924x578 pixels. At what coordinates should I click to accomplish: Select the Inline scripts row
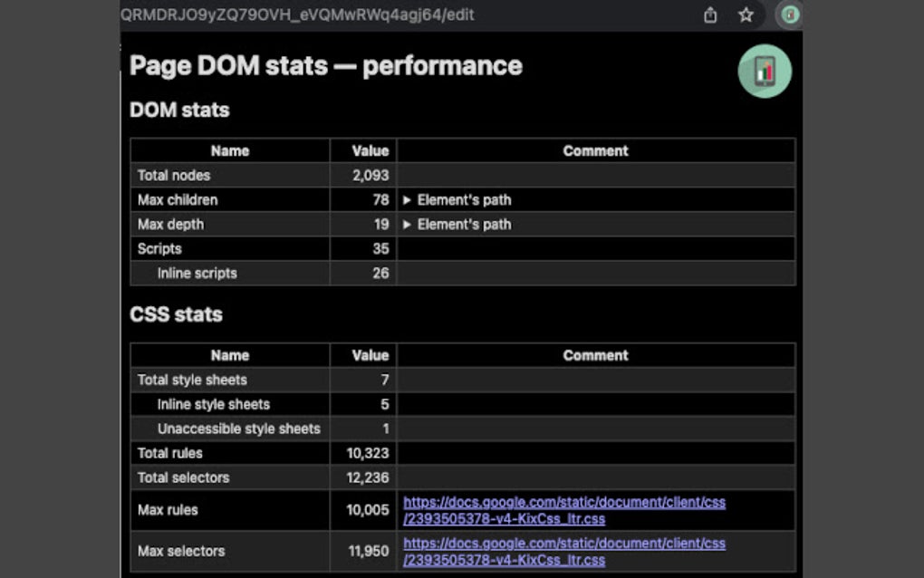click(229, 273)
